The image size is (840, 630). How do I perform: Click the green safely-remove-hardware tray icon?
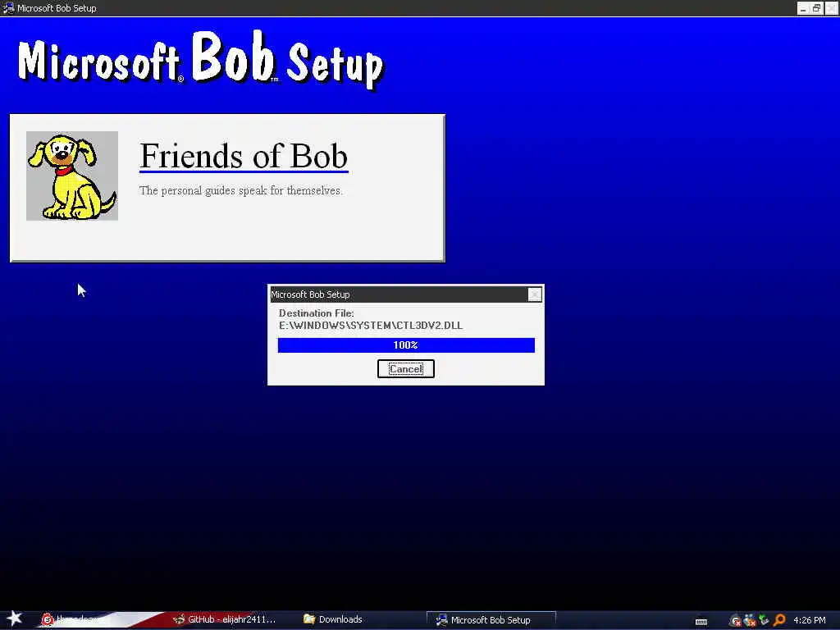coord(764,620)
